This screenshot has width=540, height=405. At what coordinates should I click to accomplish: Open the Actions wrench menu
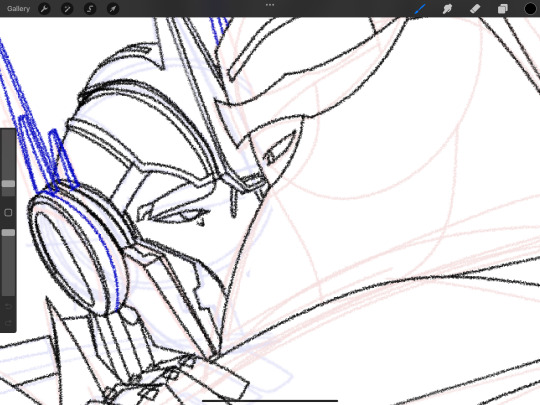(44, 9)
